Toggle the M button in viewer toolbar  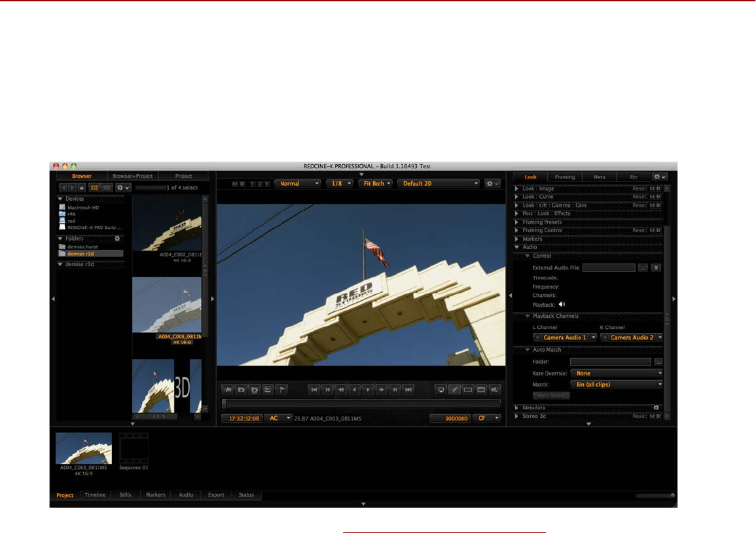click(x=234, y=184)
